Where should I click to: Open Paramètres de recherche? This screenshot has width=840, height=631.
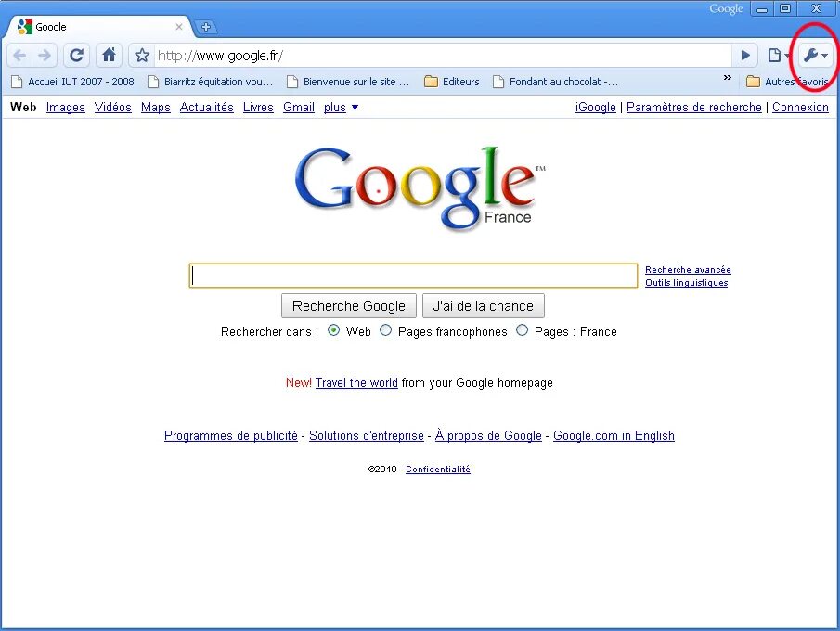(x=693, y=107)
